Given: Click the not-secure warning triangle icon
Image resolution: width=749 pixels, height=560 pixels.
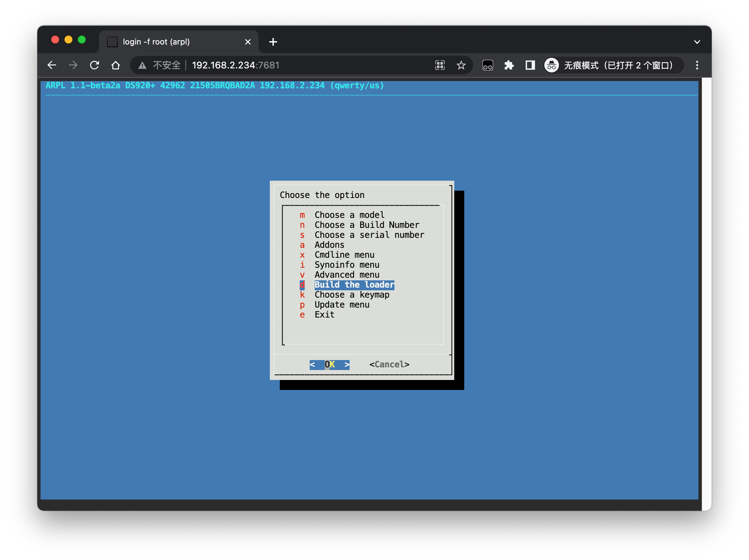Looking at the screenshot, I should click(142, 65).
